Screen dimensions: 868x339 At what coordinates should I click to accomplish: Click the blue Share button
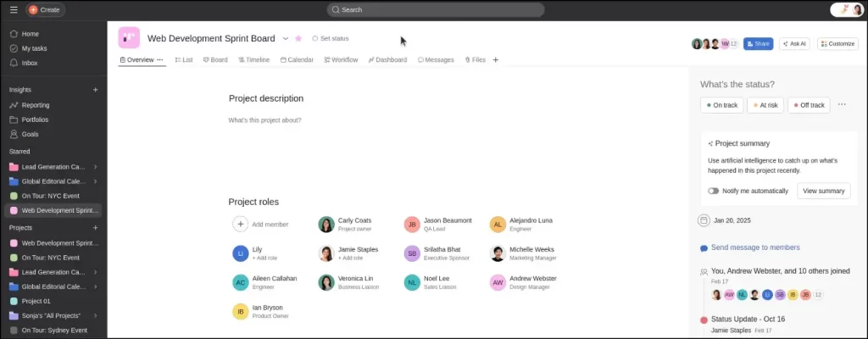[758, 43]
